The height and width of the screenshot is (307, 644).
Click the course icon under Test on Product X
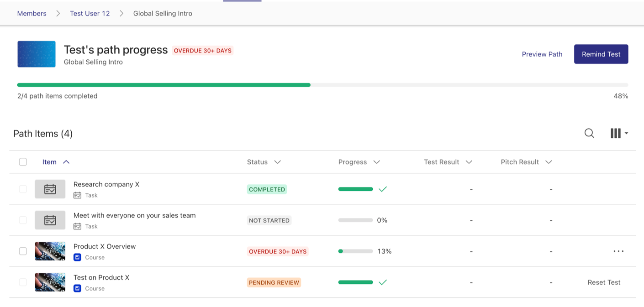pos(78,288)
